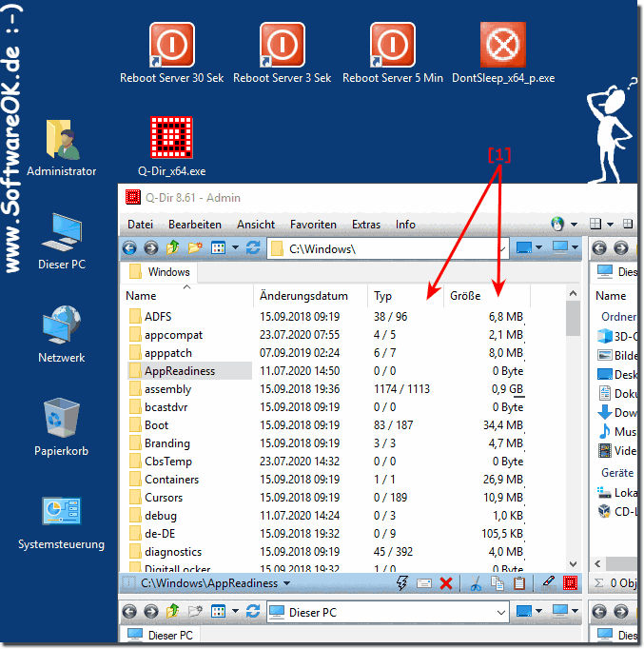This screenshot has height=649, width=644.
Task: Click the scroll-down arrow of the file list
Action: coord(573,563)
